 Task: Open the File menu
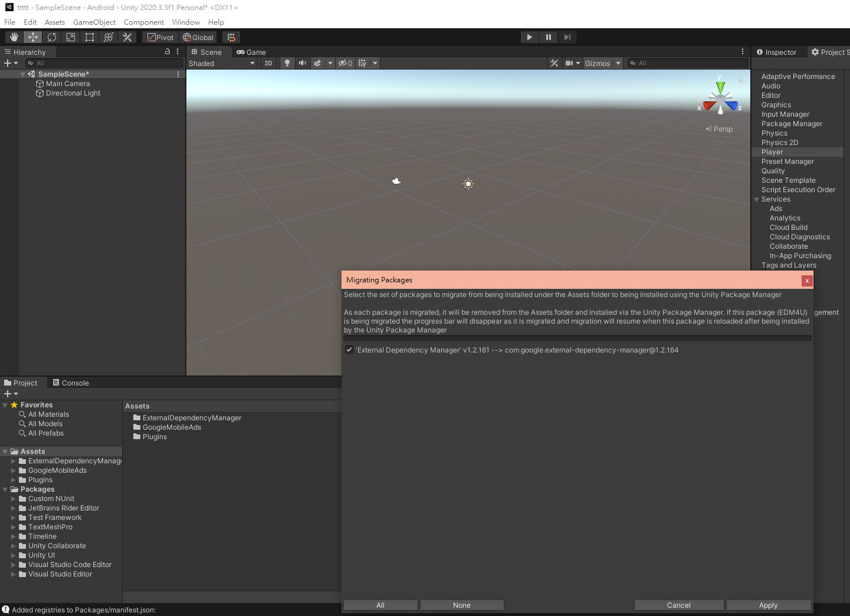(x=10, y=22)
